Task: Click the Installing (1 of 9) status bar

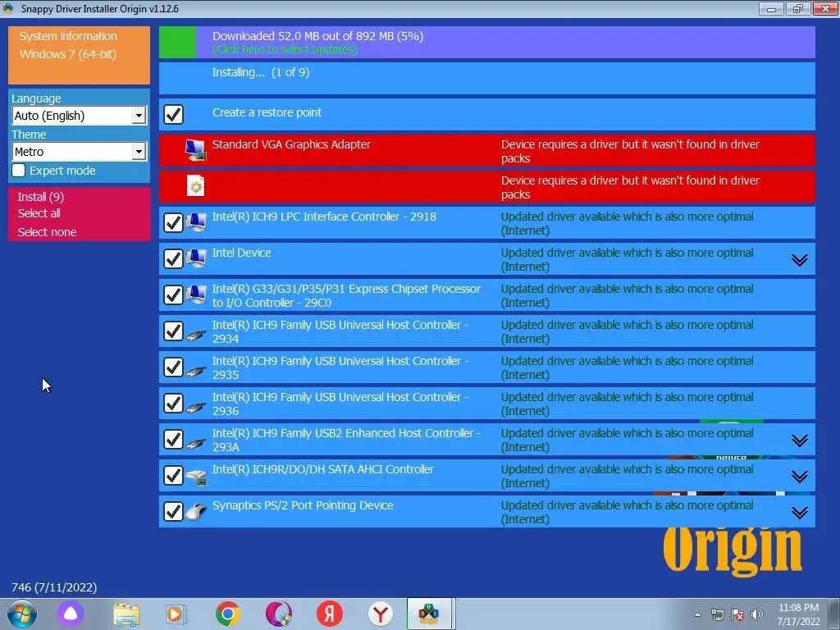Action: click(487, 78)
